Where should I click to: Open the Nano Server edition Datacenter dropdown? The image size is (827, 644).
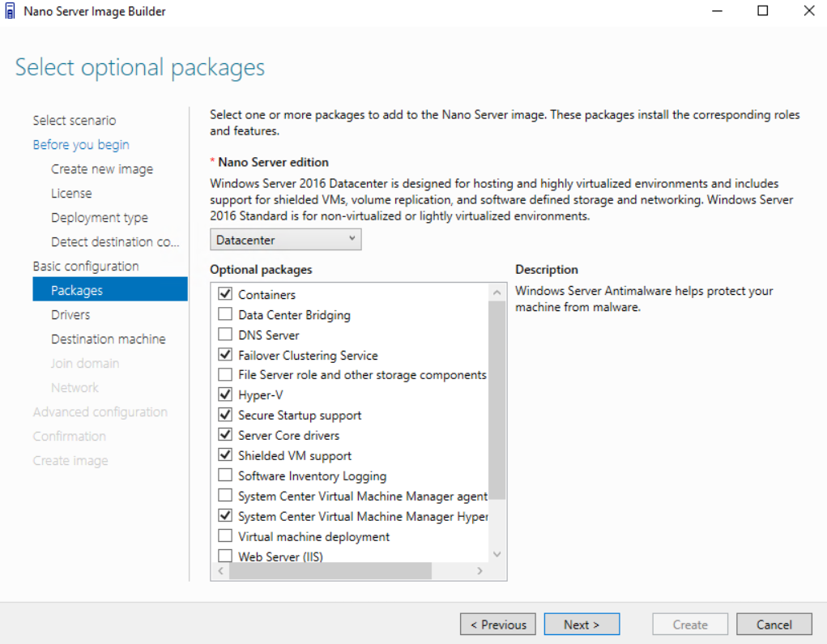click(x=285, y=240)
